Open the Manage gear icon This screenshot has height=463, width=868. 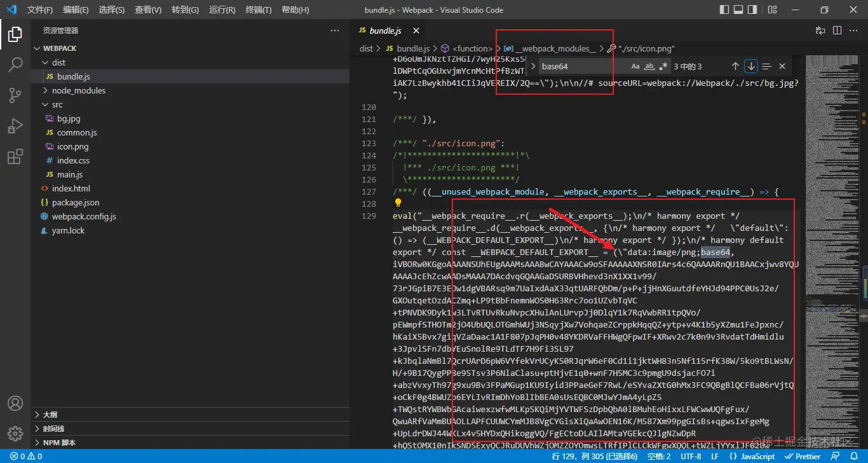coord(15,434)
